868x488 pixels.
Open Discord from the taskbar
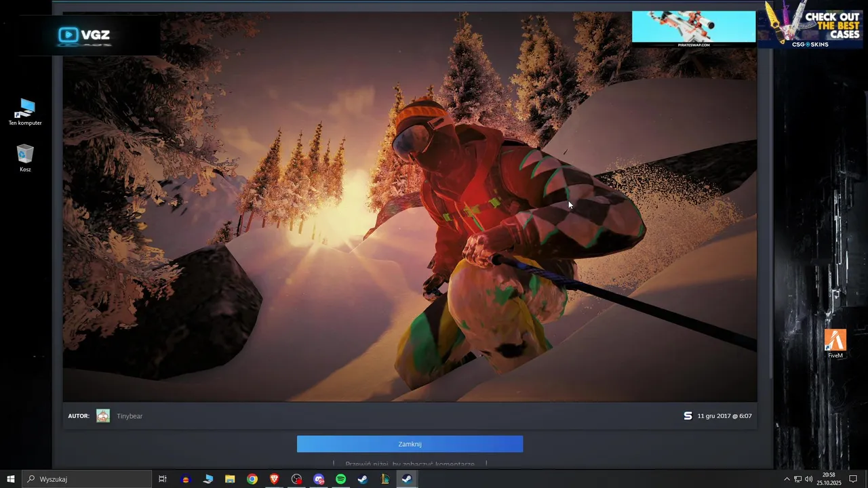pos(319,479)
